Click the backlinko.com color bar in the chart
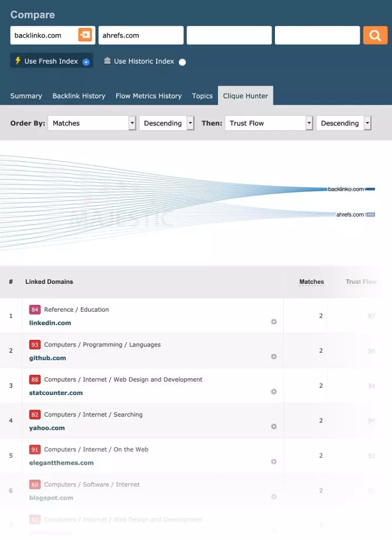 (x=370, y=189)
